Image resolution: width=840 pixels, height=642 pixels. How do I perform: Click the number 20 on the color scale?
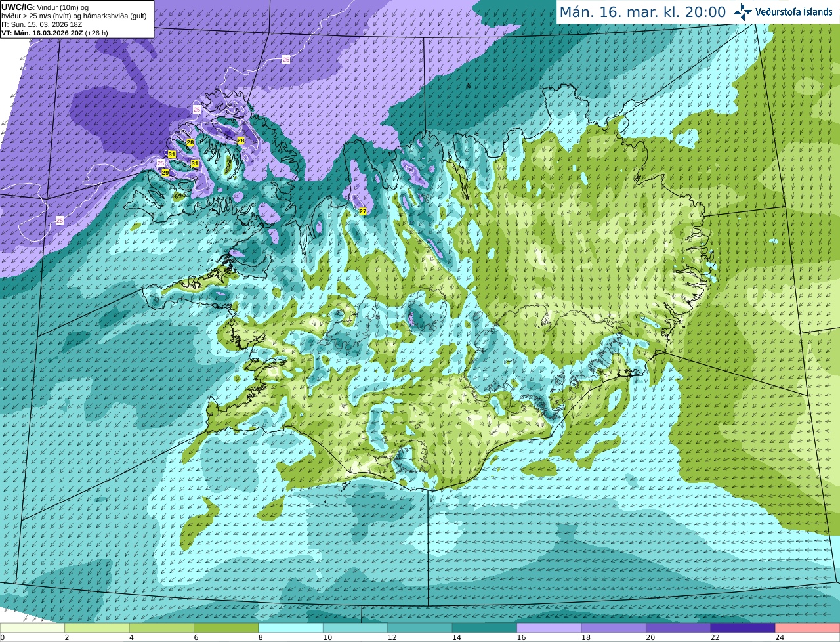[650, 637]
